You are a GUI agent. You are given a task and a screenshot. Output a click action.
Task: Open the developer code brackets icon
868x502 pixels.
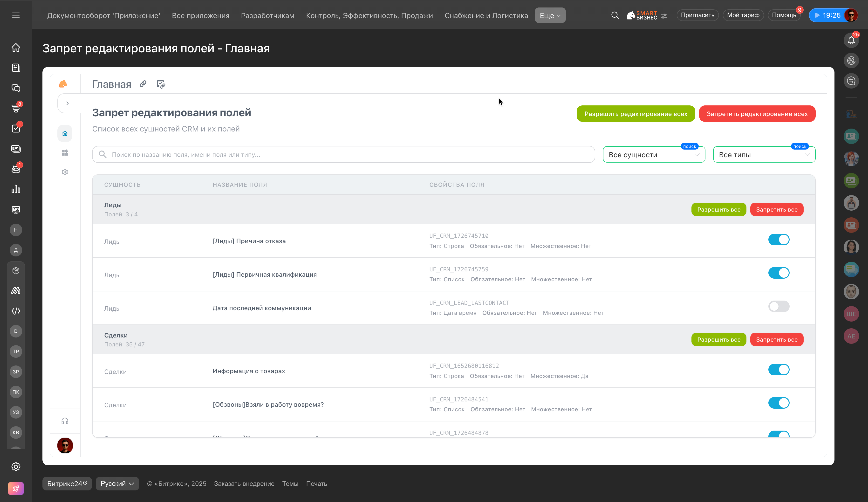(16, 311)
